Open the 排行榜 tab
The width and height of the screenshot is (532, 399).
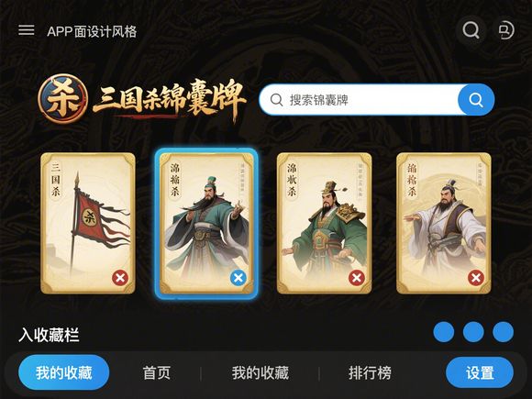click(x=370, y=373)
